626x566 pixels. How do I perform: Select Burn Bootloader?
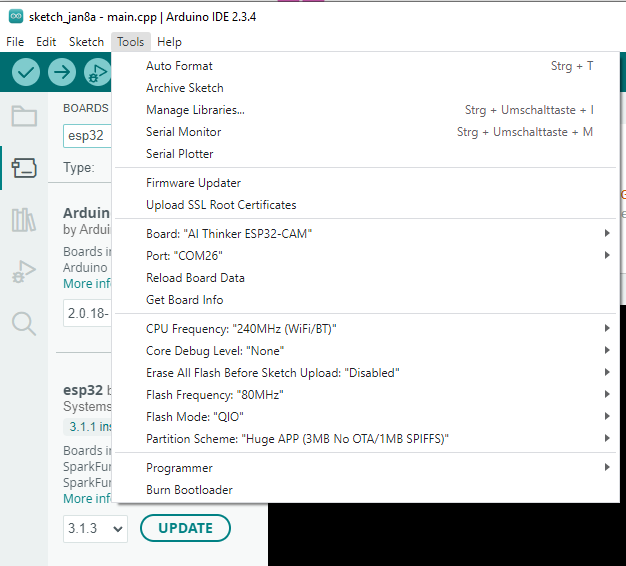367,490
